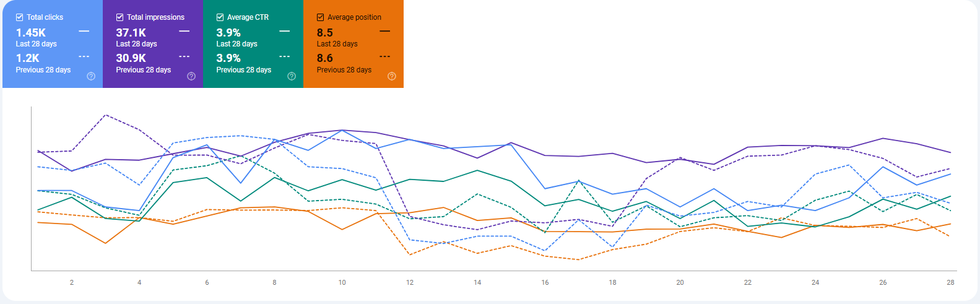Viewport: 980px width, 304px height.
Task: Open help icon on Total impressions card
Action: [x=191, y=76]
